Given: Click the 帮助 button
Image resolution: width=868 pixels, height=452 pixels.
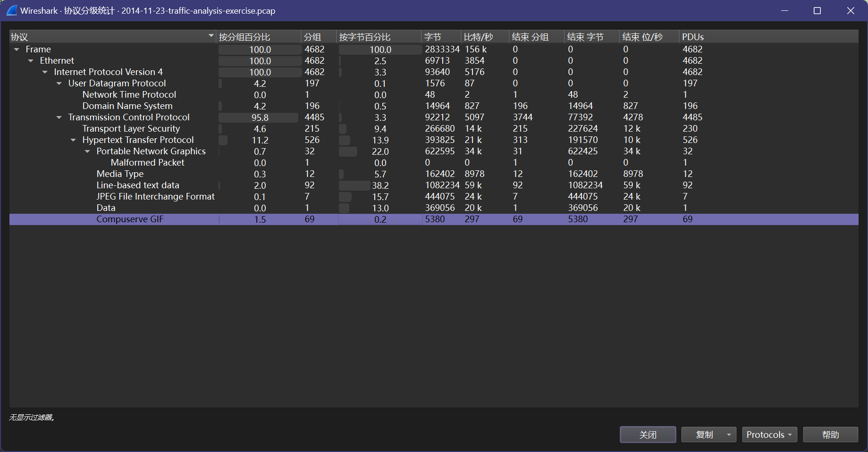Looking at the screenshot, I should (830, 435).
